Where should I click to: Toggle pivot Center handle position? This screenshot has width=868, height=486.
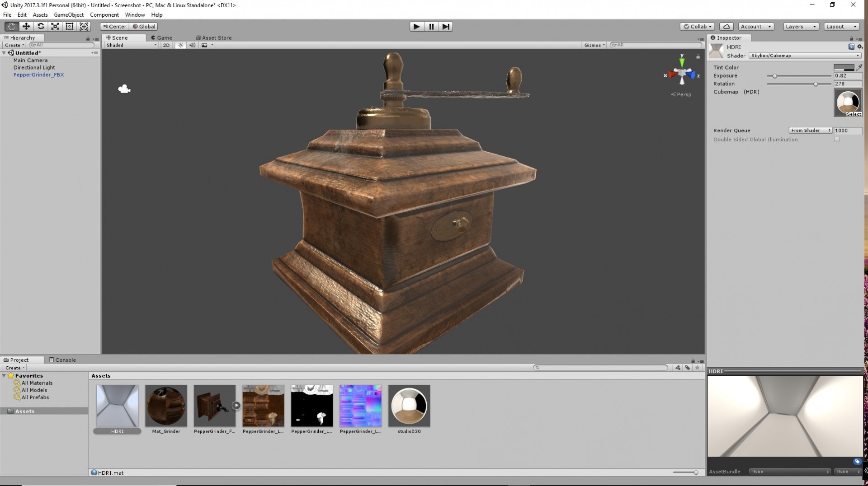click(114, 27)
